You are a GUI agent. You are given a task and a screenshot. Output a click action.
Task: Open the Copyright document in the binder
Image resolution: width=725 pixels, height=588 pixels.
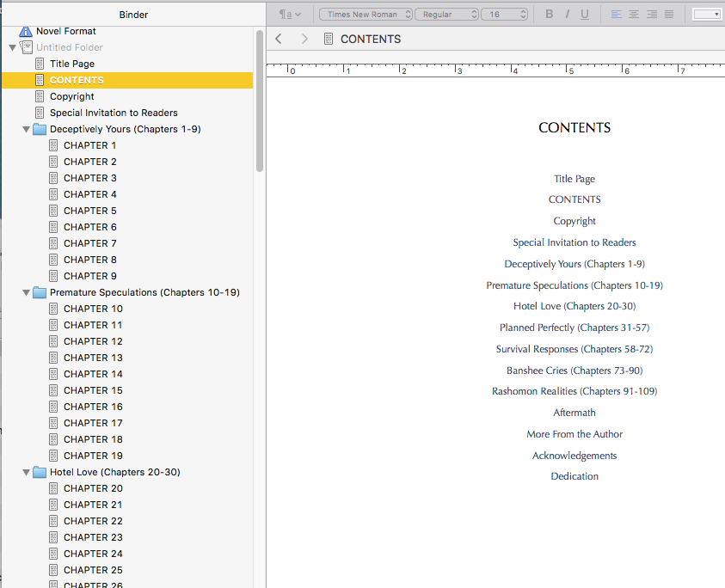tap(71, 96)
